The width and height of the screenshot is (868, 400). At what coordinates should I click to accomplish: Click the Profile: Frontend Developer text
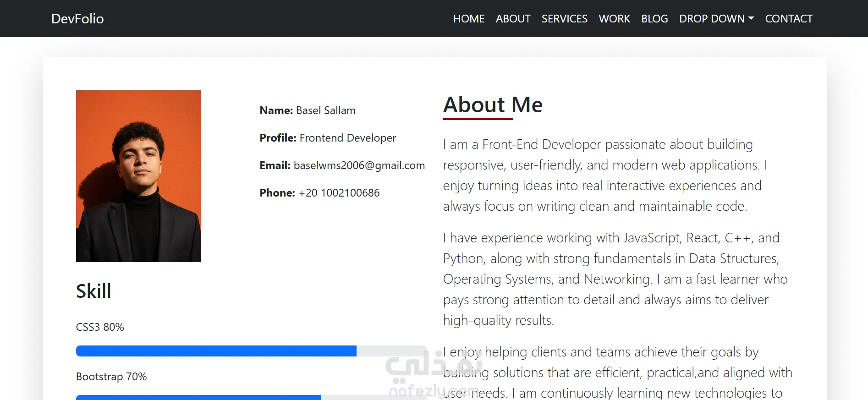[x=328, y=138]
